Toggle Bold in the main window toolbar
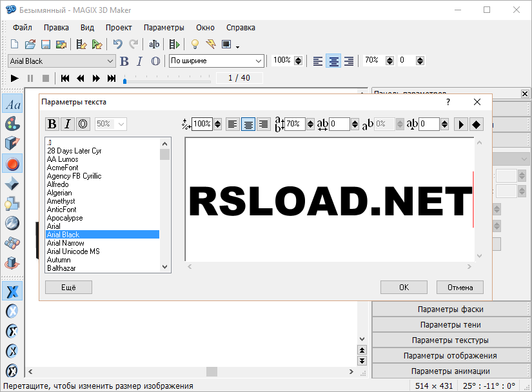Screen dimensions: 532x392 (x=124, y=61)
